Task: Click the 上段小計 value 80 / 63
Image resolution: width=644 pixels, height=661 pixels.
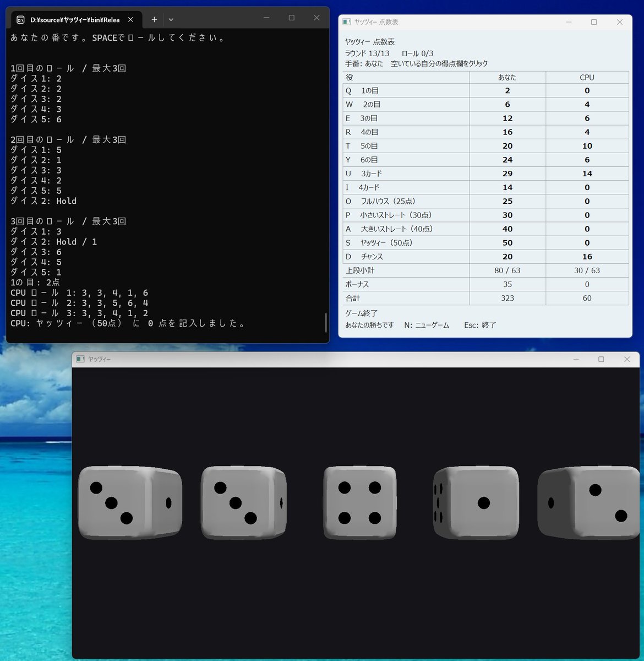Action: (507, 270)
